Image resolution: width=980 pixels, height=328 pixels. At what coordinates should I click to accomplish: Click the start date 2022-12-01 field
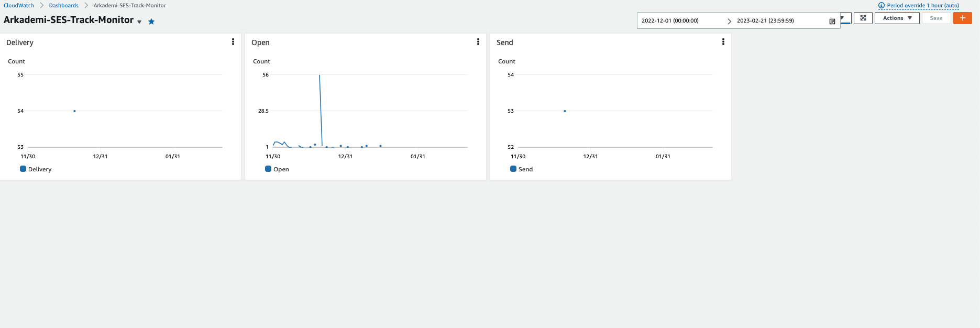pos(670,21)
